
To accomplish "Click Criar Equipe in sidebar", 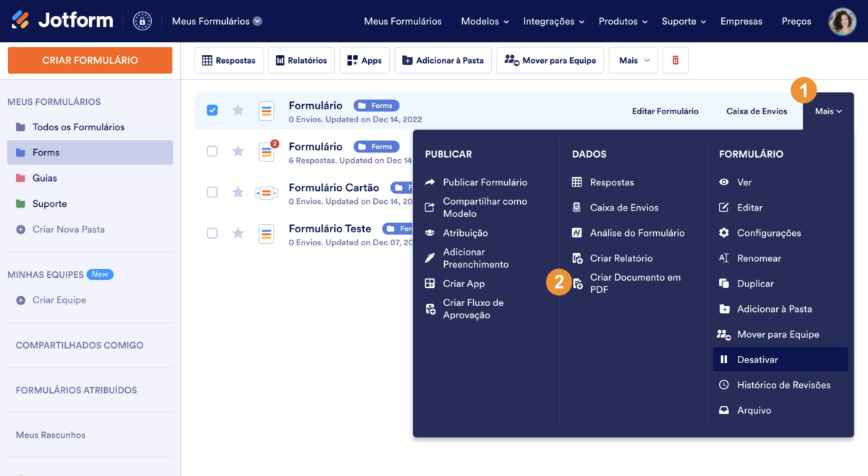I will click(x=51, y=300).
